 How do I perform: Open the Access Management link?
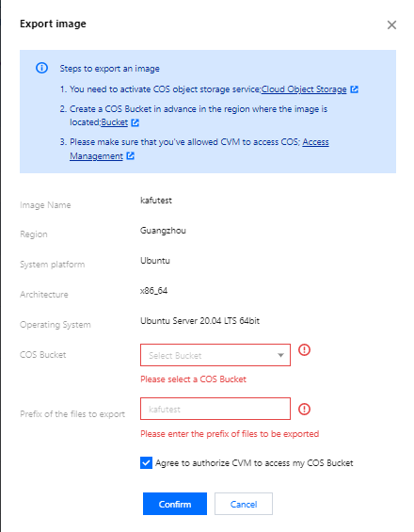[199, 149]
